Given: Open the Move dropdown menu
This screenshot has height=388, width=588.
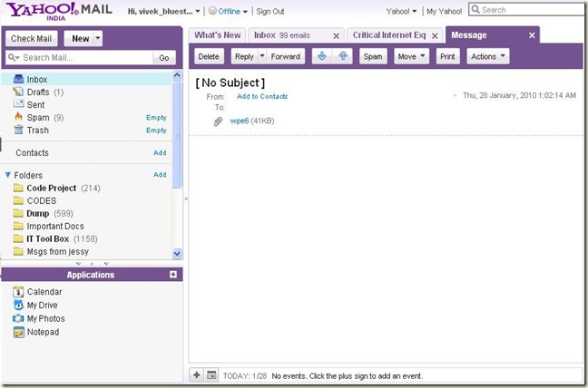Looking at the screenshot, I should (411, 56).
